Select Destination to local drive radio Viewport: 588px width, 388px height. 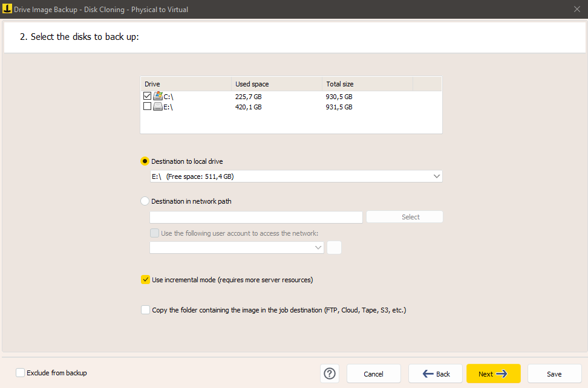145,161
